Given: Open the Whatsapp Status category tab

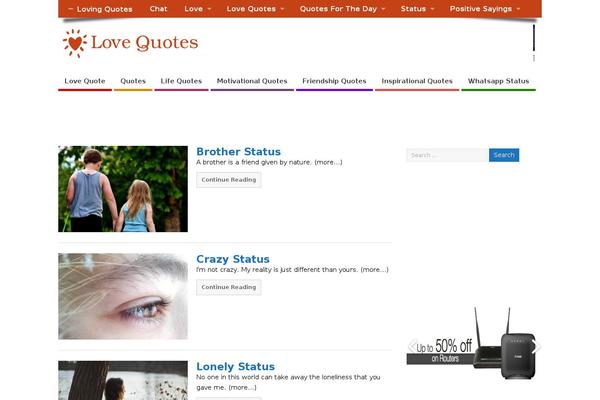Looking at the screenshot, I should (x=499, y=82).
